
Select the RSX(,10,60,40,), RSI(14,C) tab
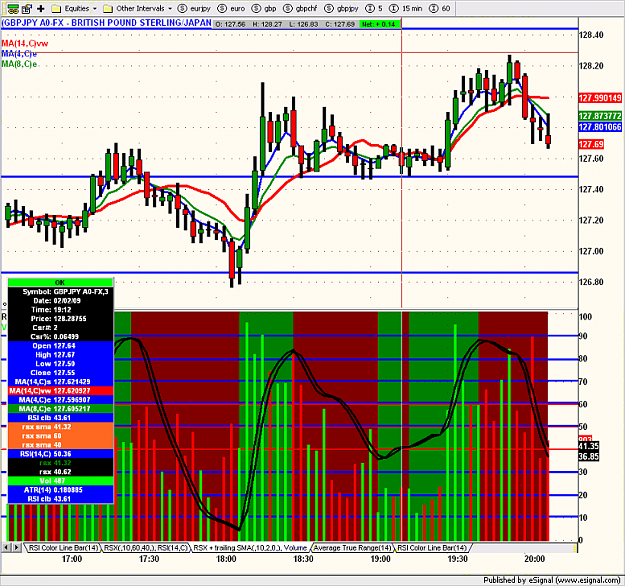click(x=145, y=548)
